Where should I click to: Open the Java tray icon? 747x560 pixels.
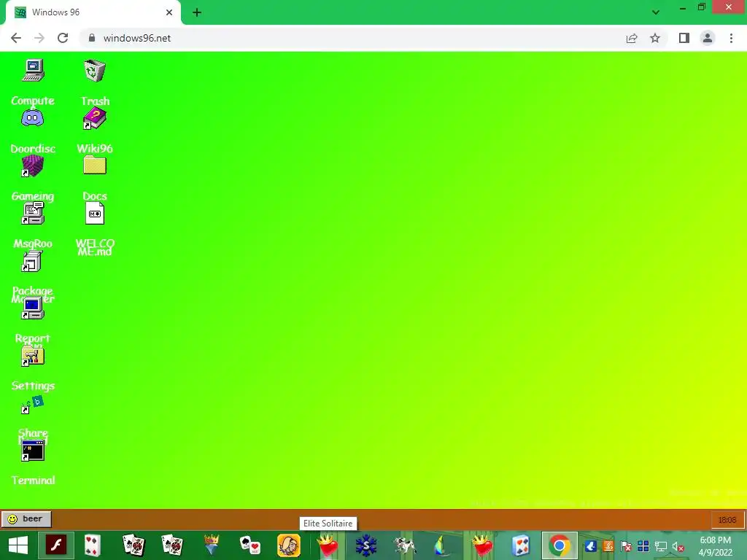point(608,546)
